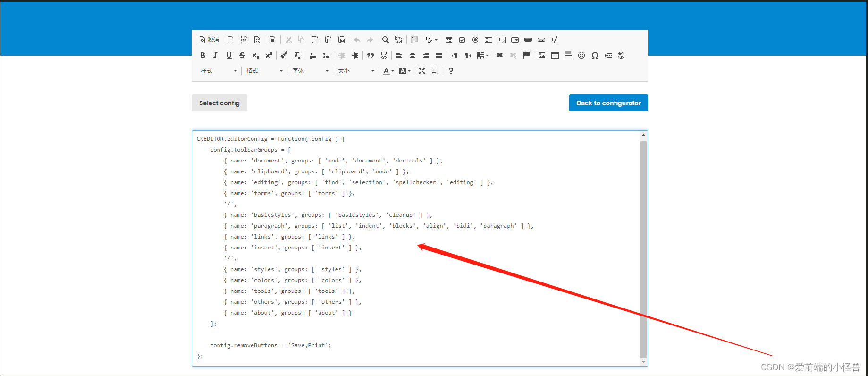
Task: Click the Copy Formatting brush icon
Action: point(284,55)
